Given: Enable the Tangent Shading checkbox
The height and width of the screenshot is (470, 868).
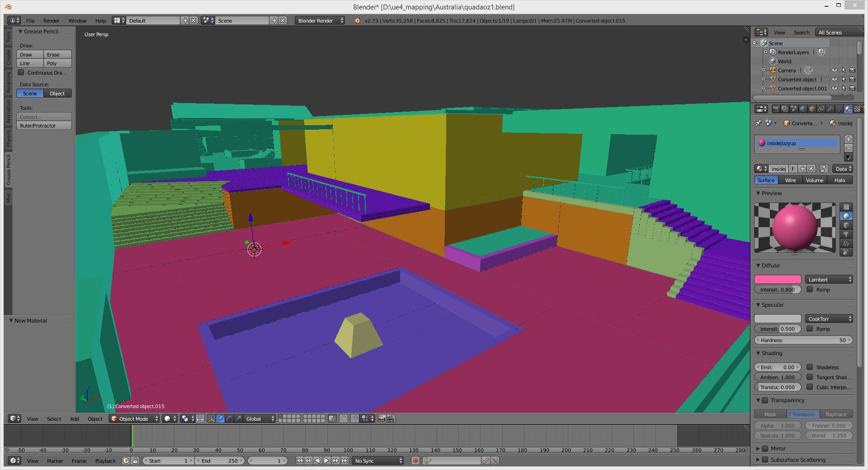Looking at the screenshot, I should click(810, 377).
